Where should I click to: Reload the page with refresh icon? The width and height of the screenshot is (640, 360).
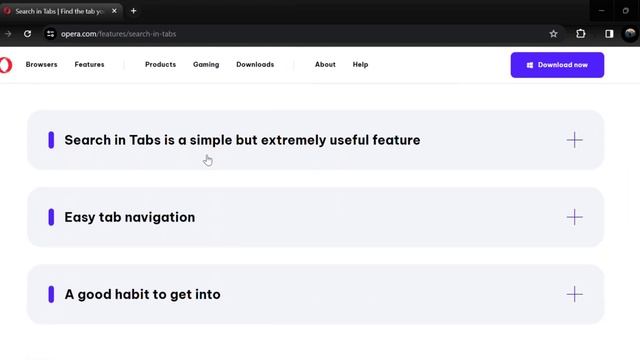click(x=27, y=34)
